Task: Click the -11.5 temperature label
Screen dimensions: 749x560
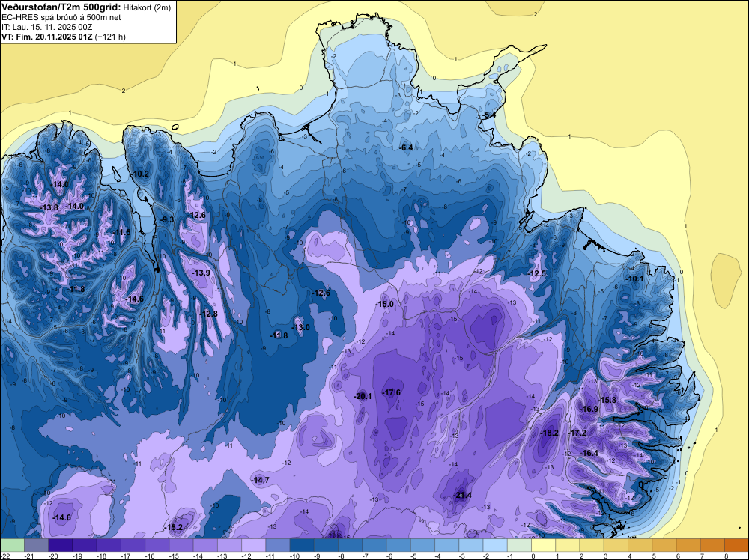Action: coord(121,233)
